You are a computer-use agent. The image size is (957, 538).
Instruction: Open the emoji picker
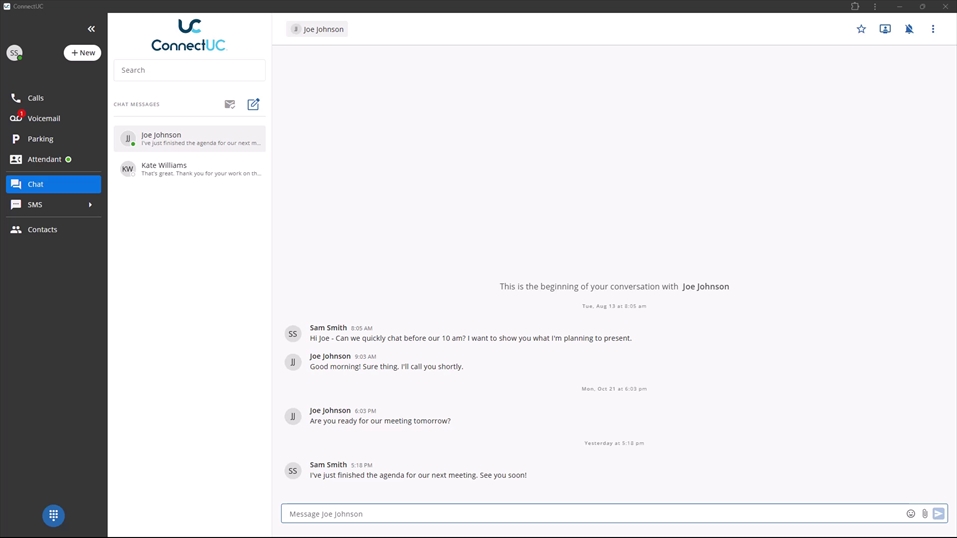(911, 514)
